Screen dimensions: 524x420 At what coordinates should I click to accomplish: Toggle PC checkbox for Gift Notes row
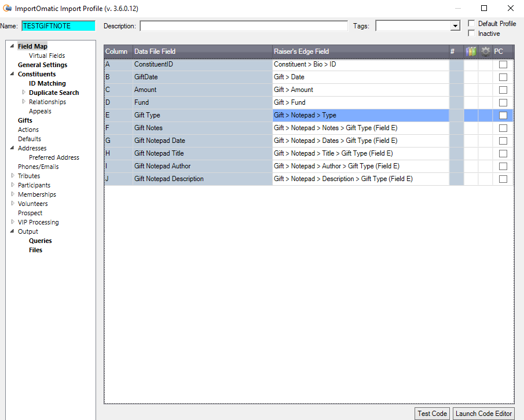[503, 128]
